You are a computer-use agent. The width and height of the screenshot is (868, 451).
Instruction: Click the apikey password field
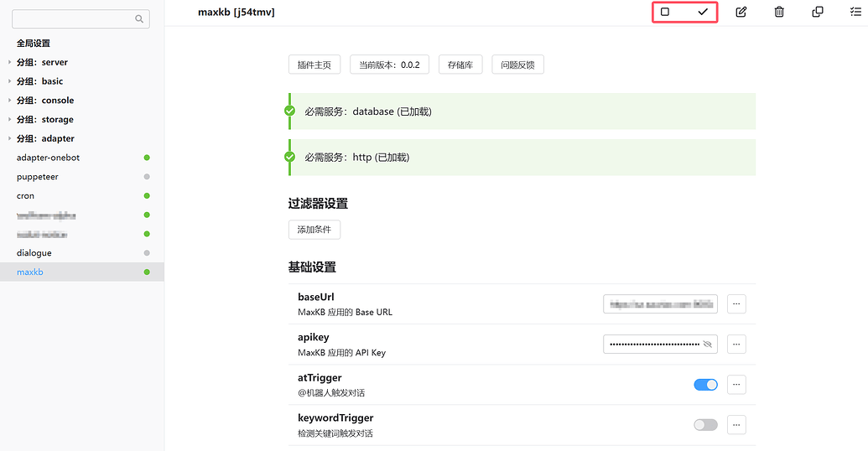660,345
